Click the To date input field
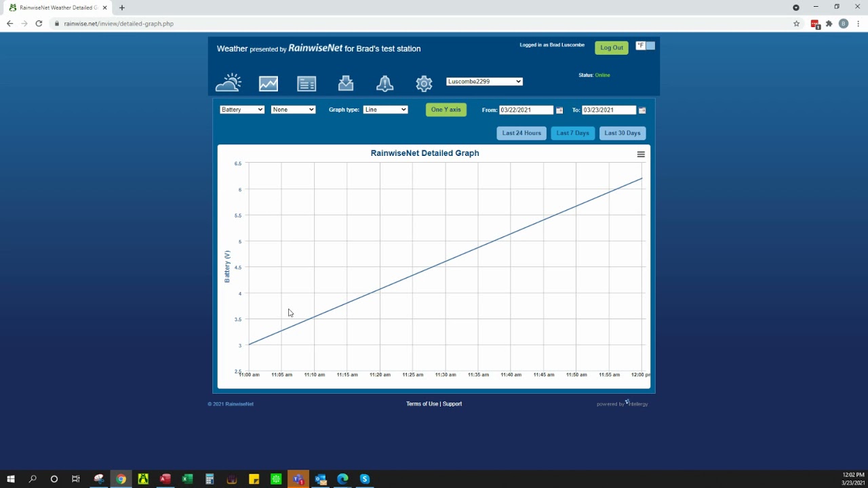Screen dimensions: 868x488 [609, 110]
